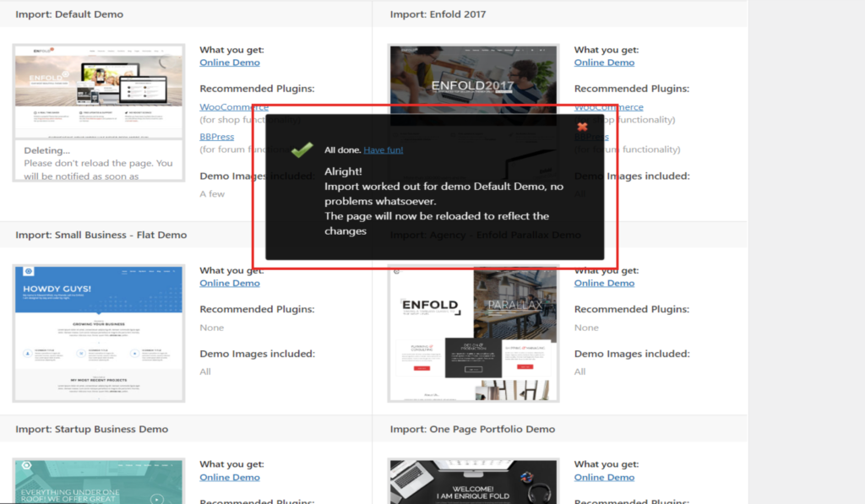Open Online Demo link for Enfold 2017

tap(604, 62)
